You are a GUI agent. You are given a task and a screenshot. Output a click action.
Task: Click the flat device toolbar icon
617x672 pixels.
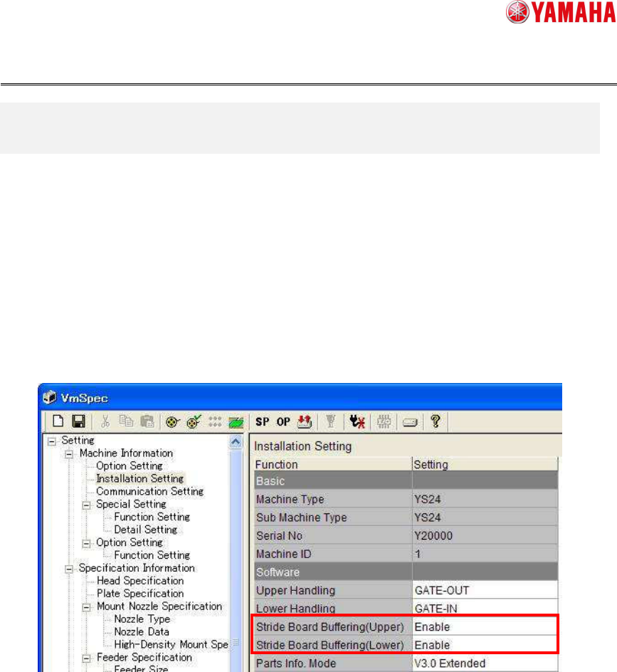(x=410, y=423)
